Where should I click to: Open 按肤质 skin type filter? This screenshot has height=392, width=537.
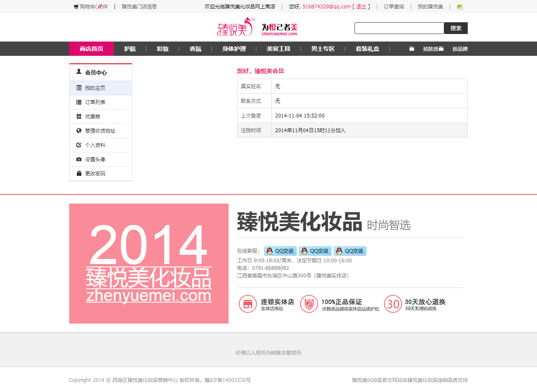[430, 49]
